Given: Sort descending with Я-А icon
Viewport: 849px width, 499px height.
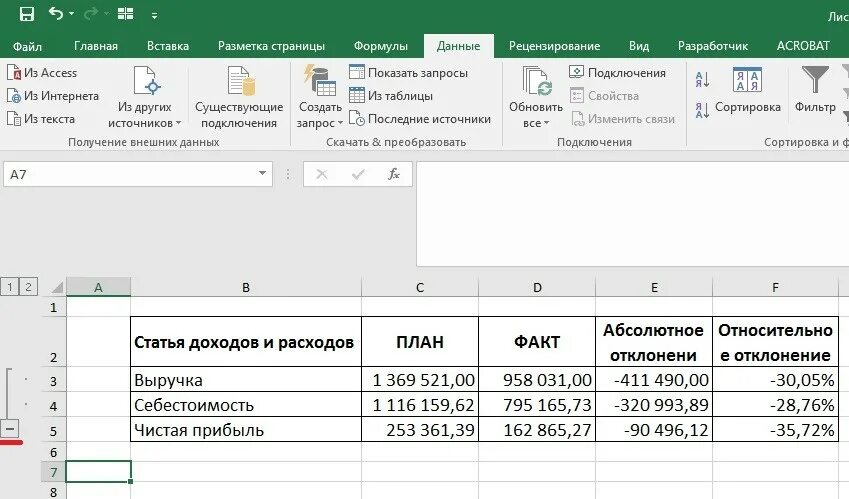Looking at the screenshot, I should point(702,110).
